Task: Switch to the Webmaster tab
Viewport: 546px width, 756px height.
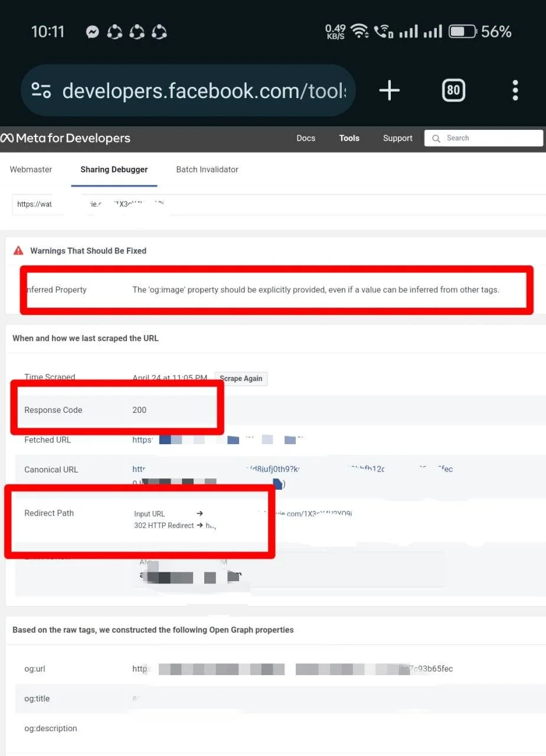Action: coord(31,170)
